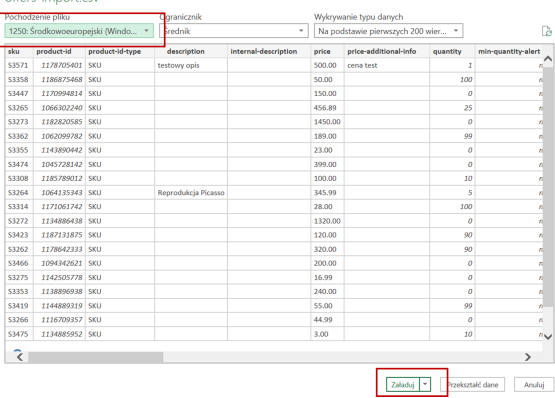Click the product-id cell 1144889319
Screen dimensions: 555x398
(x=59, y=306)
